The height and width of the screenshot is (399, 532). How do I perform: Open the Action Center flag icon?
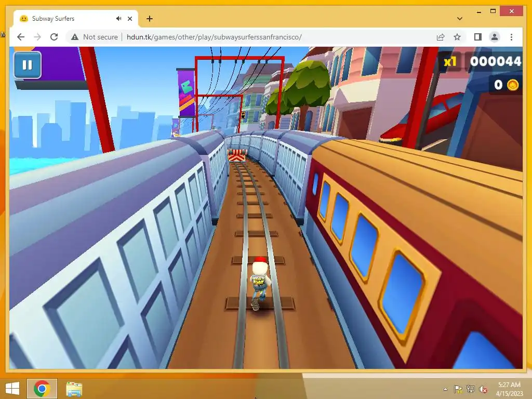[458, 389]
